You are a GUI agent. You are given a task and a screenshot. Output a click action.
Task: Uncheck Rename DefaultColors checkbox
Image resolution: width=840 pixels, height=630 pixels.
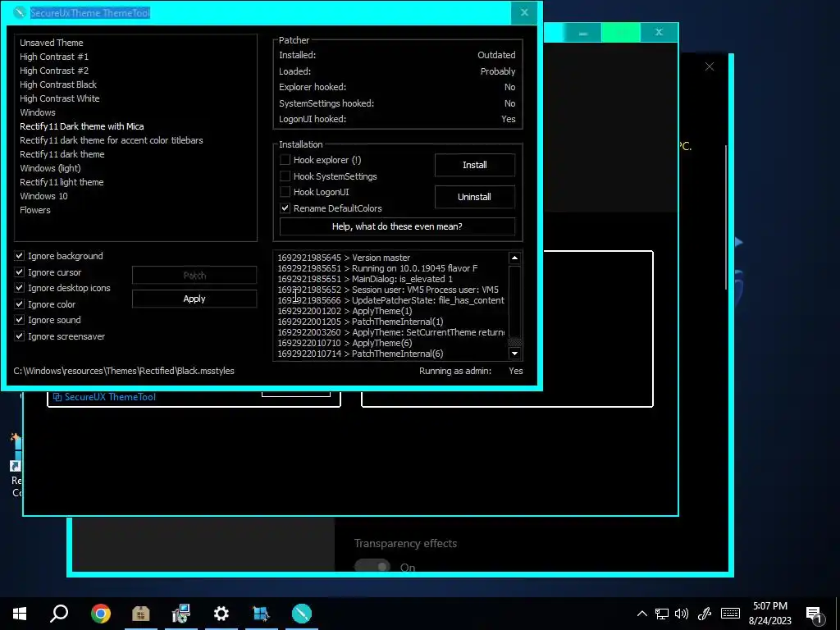(285, 208)
